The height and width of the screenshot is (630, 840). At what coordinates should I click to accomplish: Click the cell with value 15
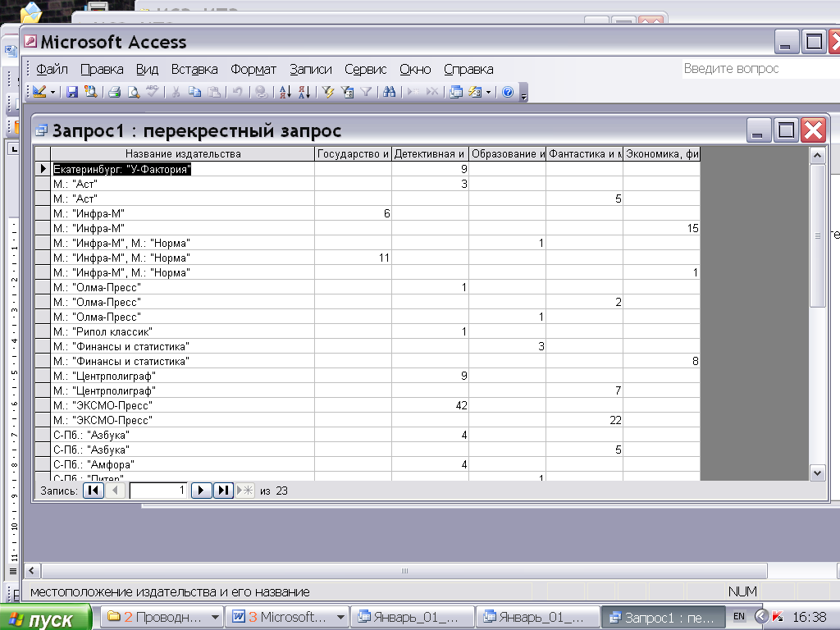[662, 228]
